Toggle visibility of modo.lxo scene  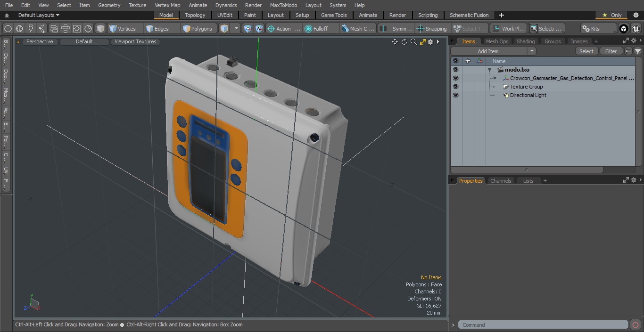[x=455, y=70]
